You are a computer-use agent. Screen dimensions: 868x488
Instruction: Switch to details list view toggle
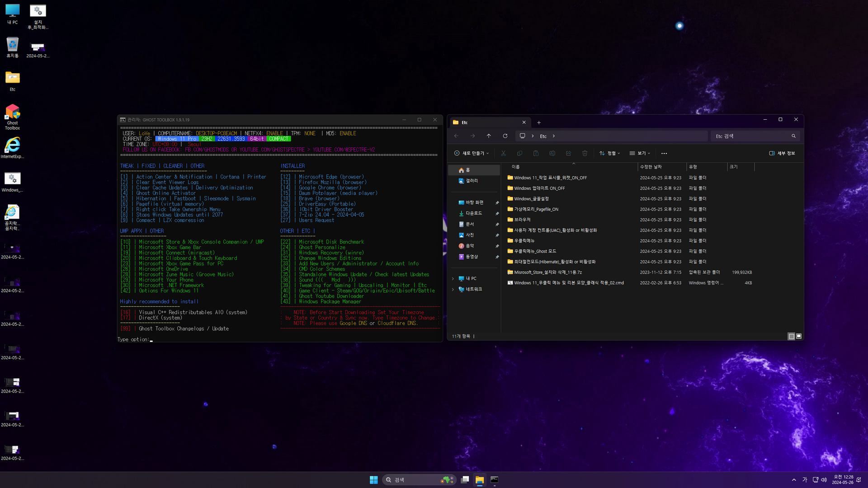tap(791, 336)
